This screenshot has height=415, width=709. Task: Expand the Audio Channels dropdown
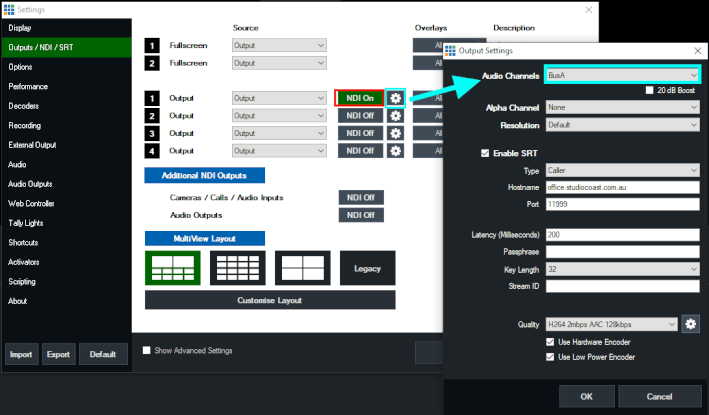click(621, 75)
